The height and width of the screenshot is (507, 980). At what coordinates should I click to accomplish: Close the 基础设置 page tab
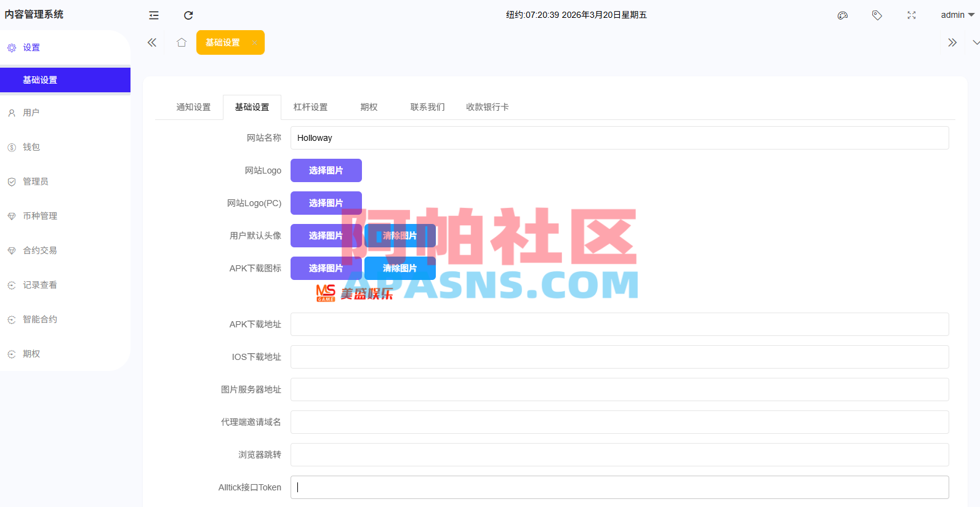(x=254, y=42)
